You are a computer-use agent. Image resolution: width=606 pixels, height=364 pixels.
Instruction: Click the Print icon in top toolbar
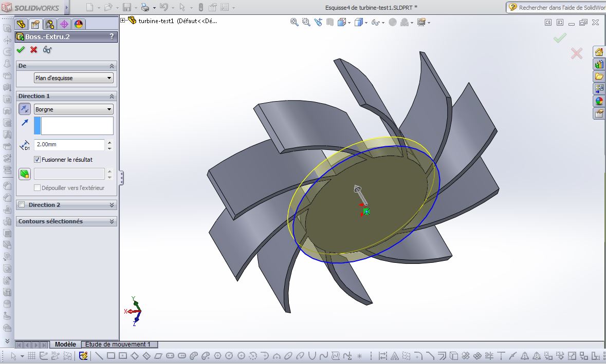[x=145, y=7]
